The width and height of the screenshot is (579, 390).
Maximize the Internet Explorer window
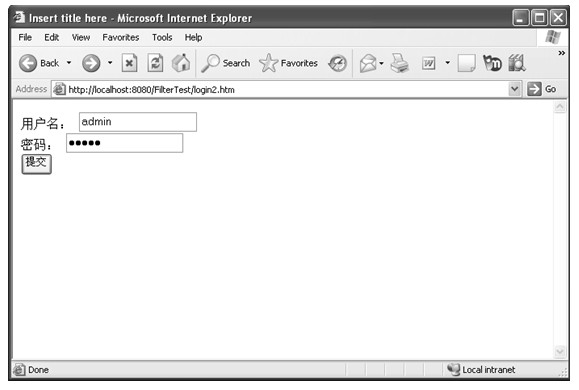pos(539,17)
